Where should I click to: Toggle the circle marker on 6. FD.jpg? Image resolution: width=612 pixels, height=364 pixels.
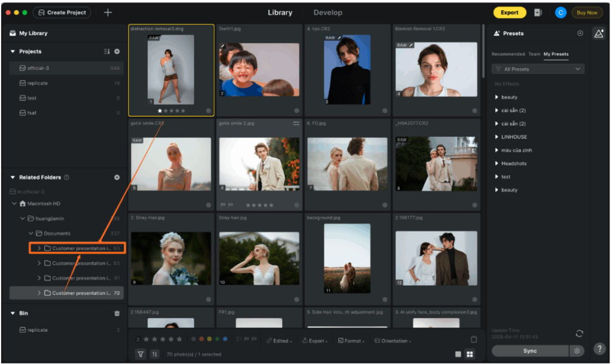[x=385, y=205]
